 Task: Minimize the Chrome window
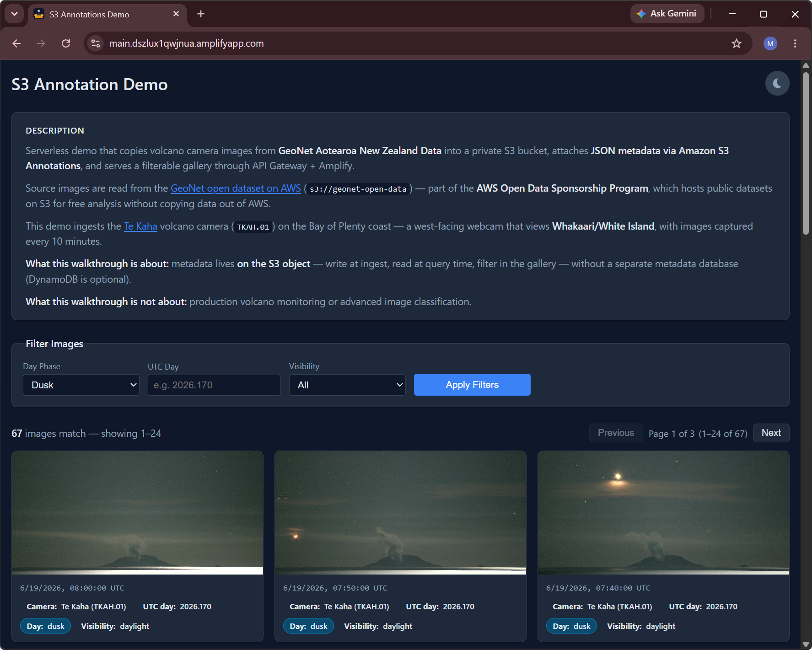(x=732, y=14)
